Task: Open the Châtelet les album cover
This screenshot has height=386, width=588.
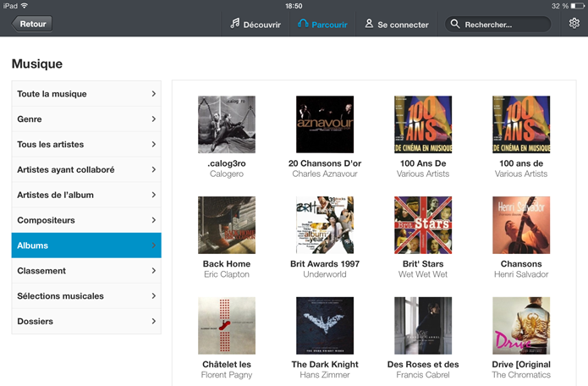Action: tap(227, 326)
